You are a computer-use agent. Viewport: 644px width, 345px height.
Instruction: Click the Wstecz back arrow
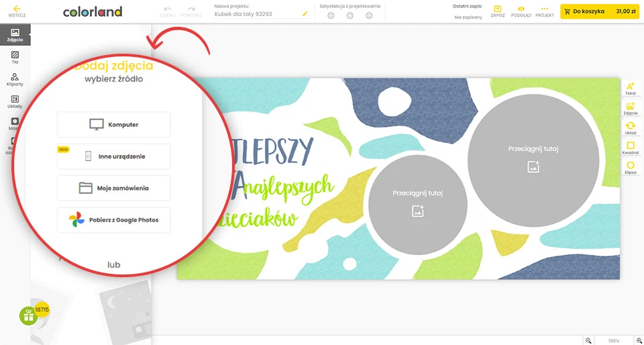[17, 11]
